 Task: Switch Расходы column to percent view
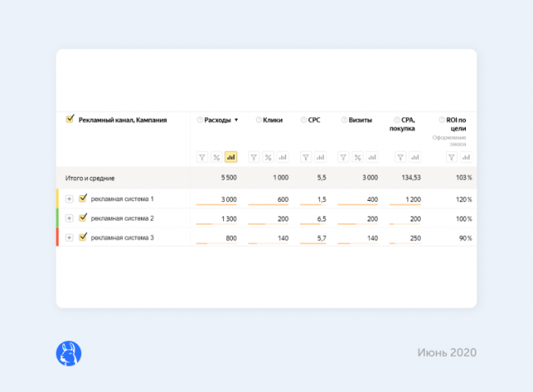pos(216,157)
